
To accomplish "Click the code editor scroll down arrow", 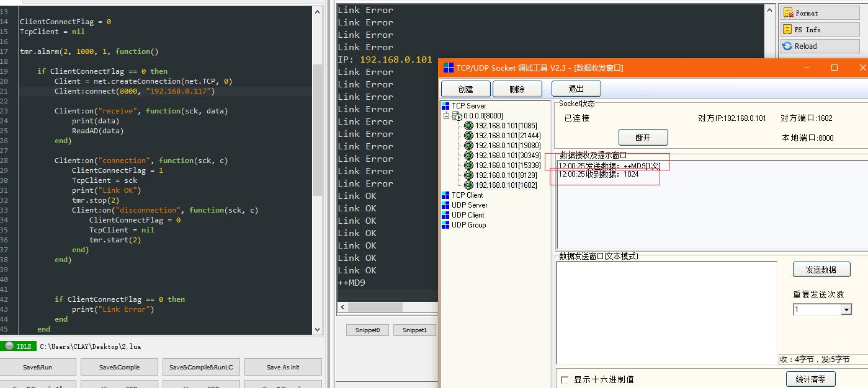I will [x=318, y=330].
